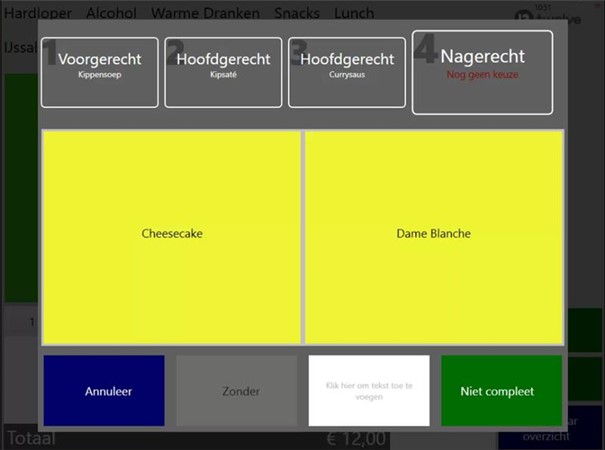Click the Totaal amount bar
605x450 pixels.
click(200, 439)
